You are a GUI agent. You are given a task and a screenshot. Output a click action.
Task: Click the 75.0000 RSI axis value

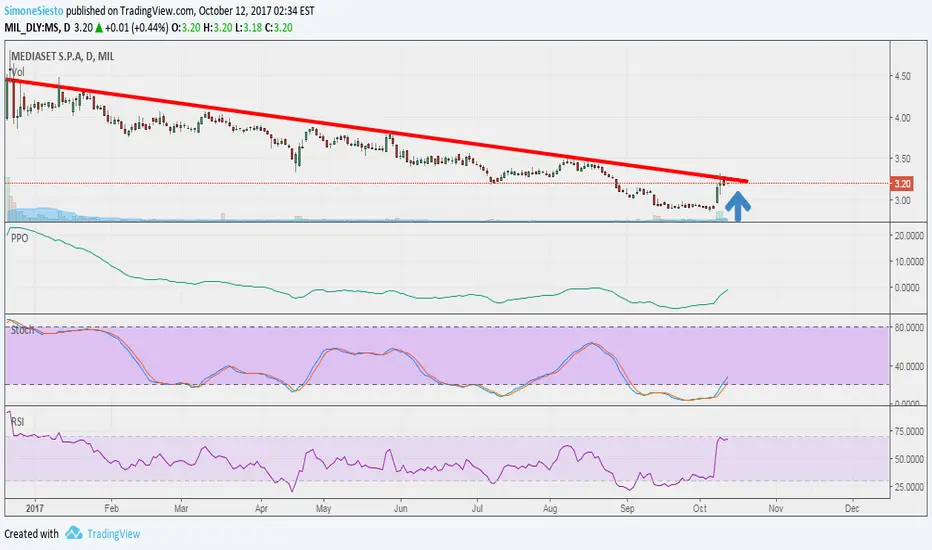click(x=909, y=431)
